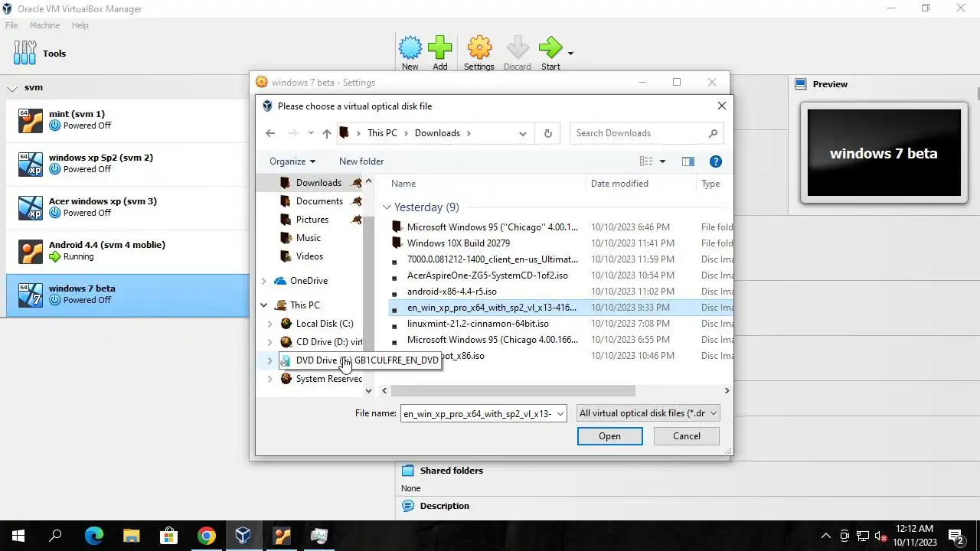Image resolution: width=980 pixels, height=551 pixels.
Task: Select the Windows 10X Build 20279 folder
Action: coord(459,243)
